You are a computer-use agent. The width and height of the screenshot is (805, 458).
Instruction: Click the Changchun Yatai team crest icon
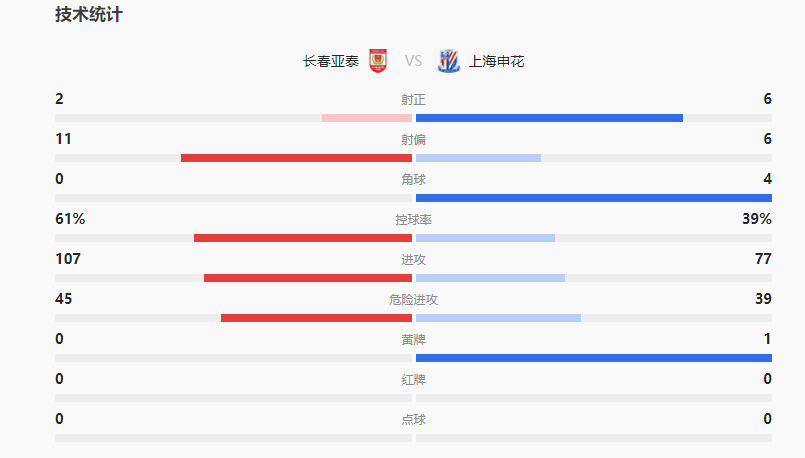(378, 61)
